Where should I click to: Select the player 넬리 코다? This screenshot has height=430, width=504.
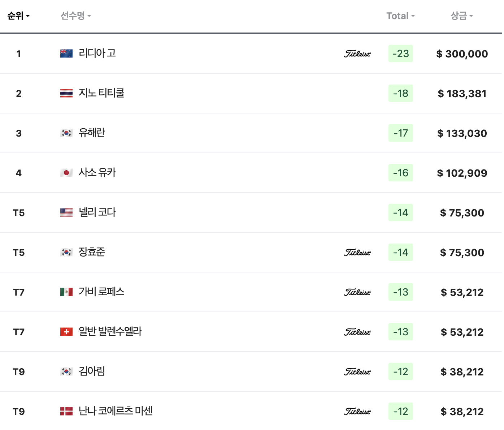click(x=97, y=212)
